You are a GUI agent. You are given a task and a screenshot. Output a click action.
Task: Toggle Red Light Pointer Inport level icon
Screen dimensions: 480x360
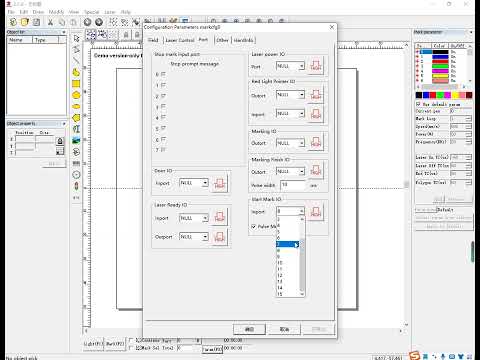(x=316, y=114)
